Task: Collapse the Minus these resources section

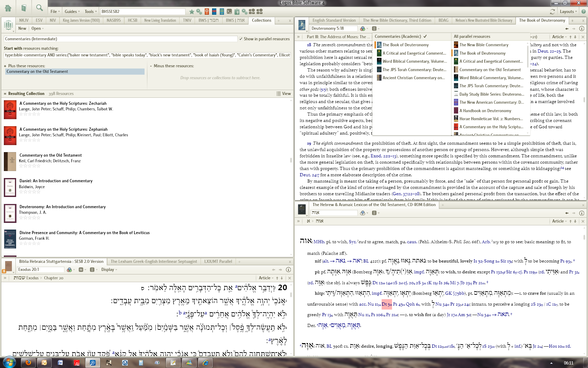Action: point(150,66)
